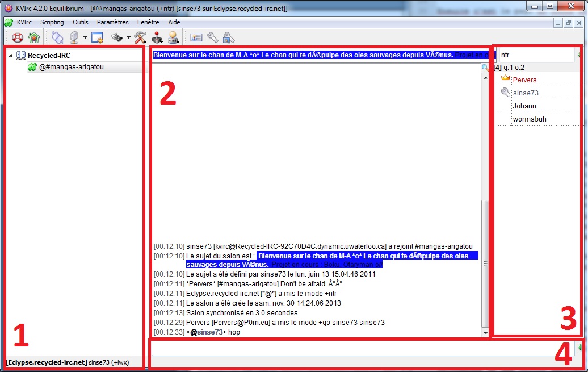This screenshot has height=372, width=588.
Task: Select user Pervers in the nick list
Action: point(524,80)
